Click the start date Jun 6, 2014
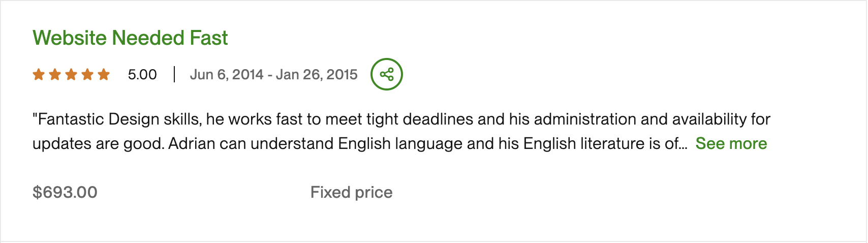Image resolution: width=868 pixels, height=243 pixels. 227,75
